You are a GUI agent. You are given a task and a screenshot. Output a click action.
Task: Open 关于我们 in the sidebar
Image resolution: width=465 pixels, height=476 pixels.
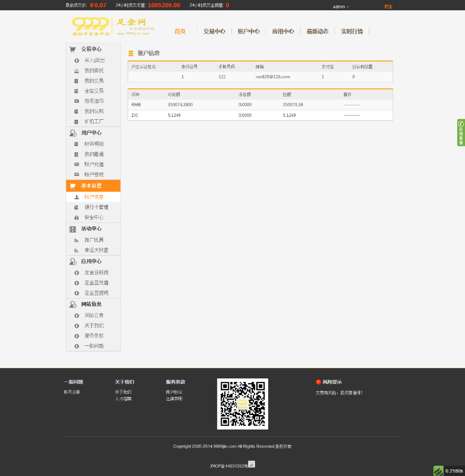tap(94, 326)
